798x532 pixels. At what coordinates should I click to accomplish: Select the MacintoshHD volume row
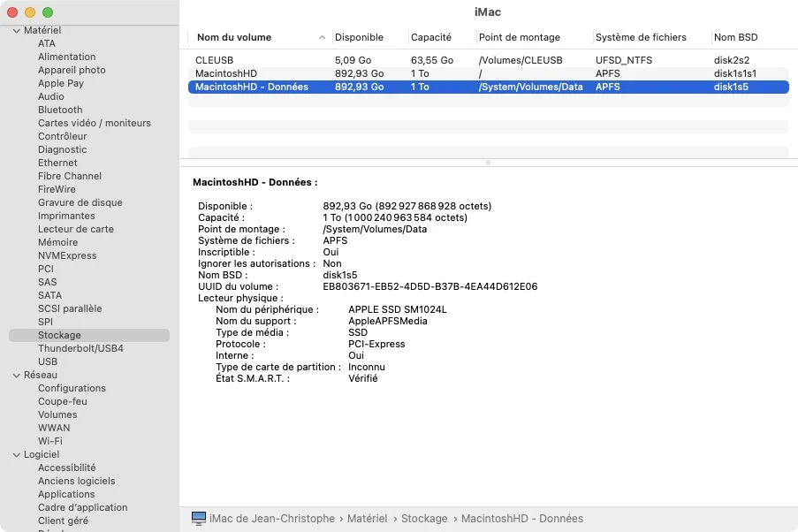click(x=489, y=73)
